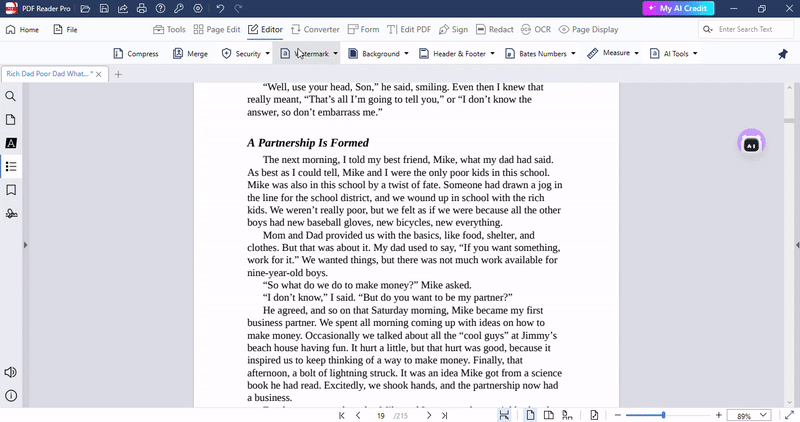Jump to the first page
800x422 pixels.
(x=341, y=415)
